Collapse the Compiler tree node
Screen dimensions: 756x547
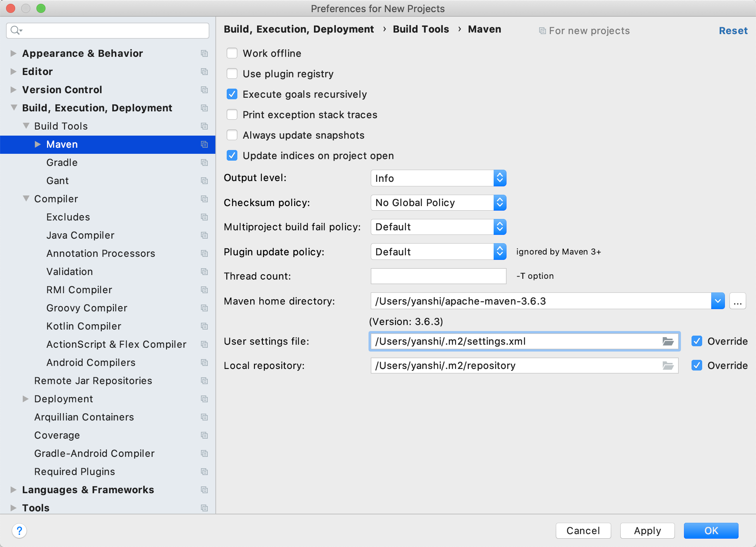26,198
